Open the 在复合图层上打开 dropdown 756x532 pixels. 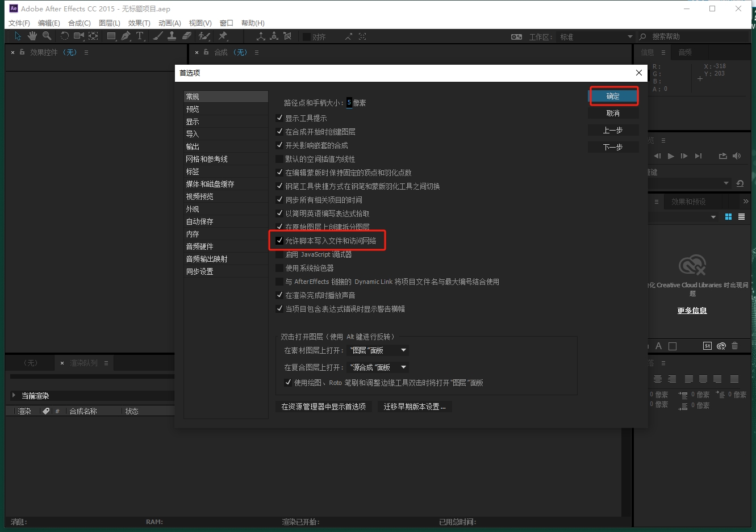[x=378, y=367]
